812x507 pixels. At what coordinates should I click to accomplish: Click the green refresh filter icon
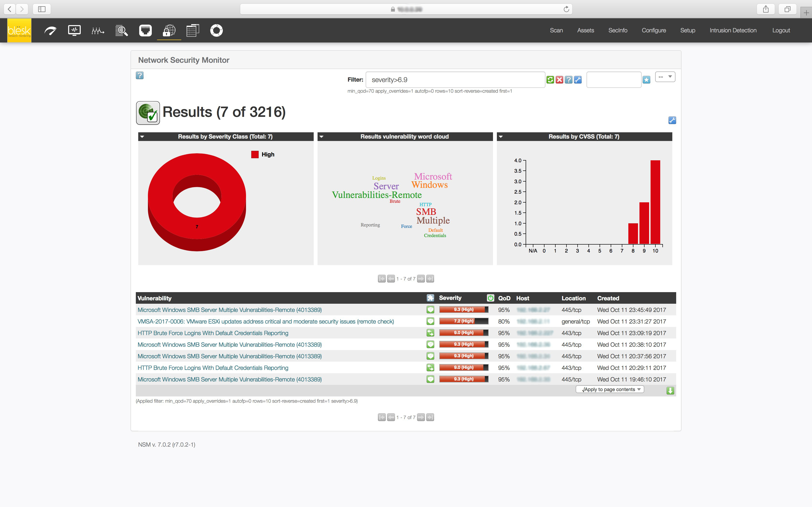(x=550, y=79)
